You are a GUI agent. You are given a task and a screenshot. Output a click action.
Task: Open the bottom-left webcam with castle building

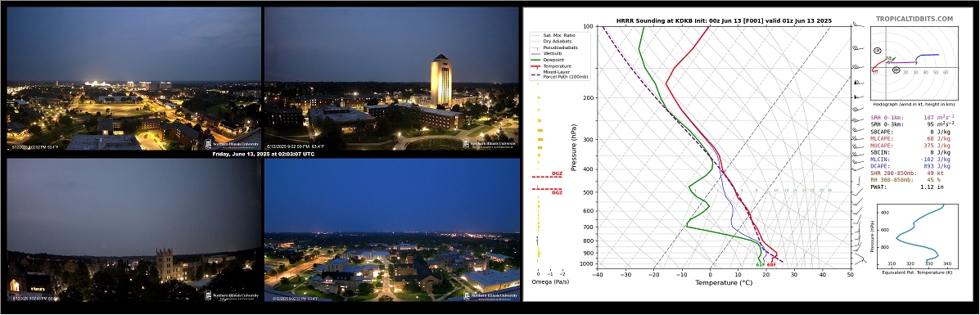133,229
